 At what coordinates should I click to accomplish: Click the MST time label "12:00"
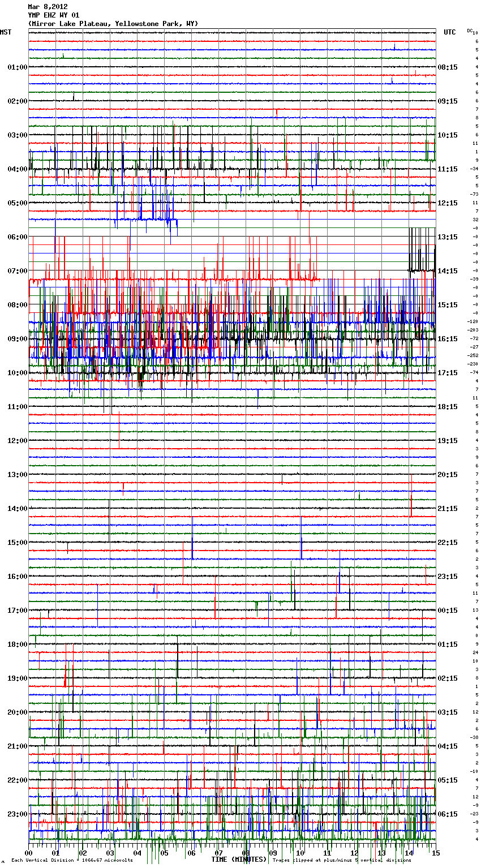[18, 441]
